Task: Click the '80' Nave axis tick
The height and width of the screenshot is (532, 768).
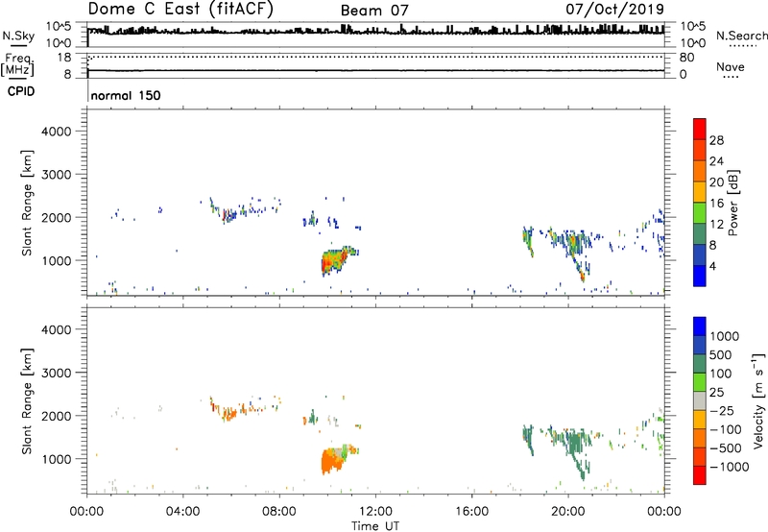Action: [686, 58]
